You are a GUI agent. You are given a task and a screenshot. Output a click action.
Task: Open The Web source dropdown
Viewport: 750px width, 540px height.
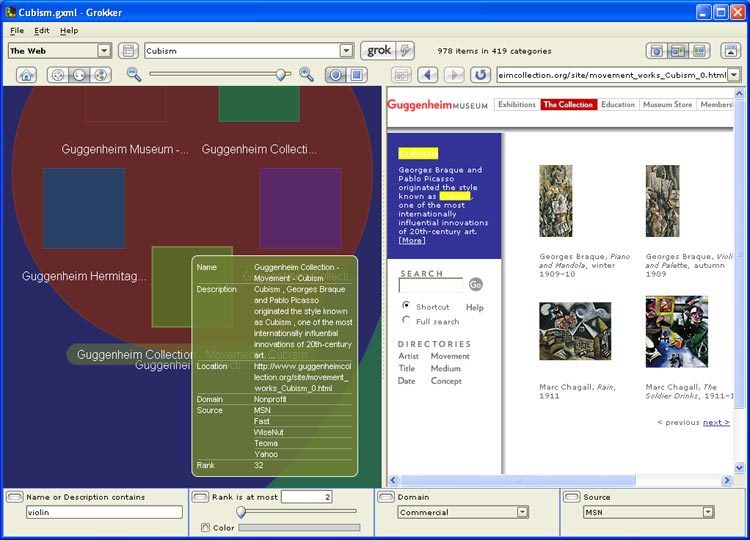pyautogui.click(x=104, y=51)
